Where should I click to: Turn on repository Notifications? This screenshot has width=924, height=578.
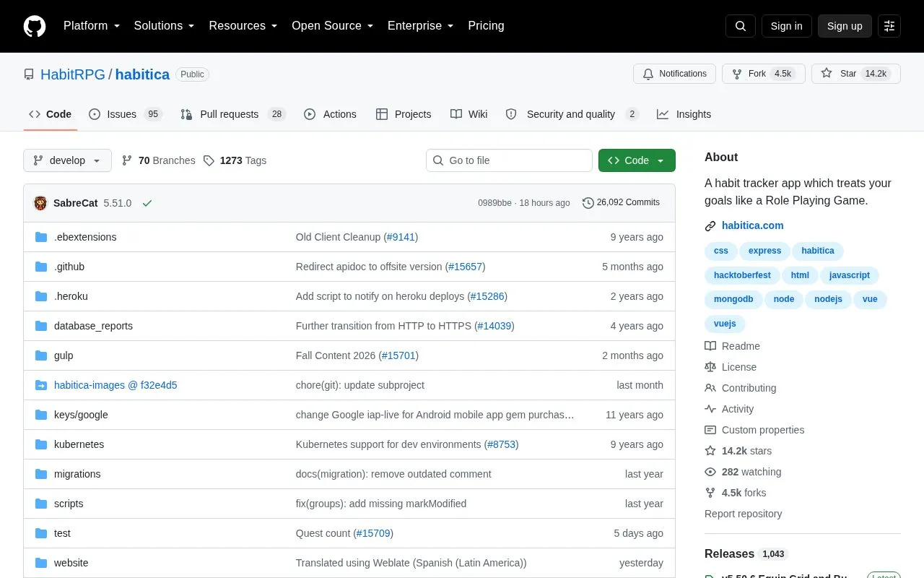(x=674, y=74)
